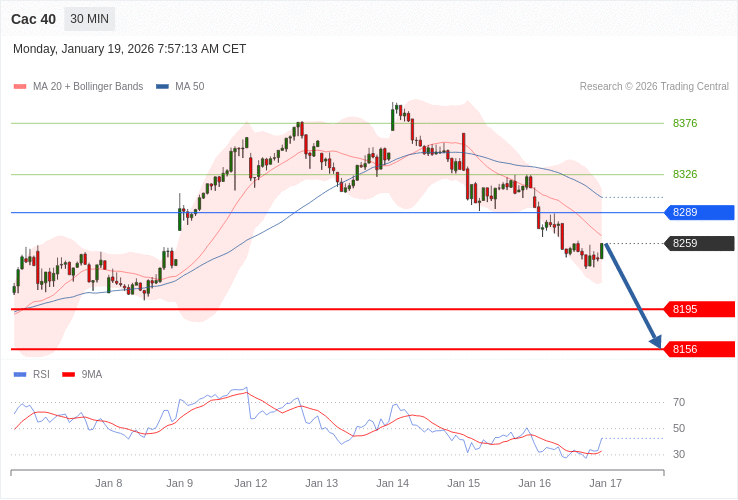Click the MA 50 legend color swatch
738x500 pixels.
click(162, 87)
